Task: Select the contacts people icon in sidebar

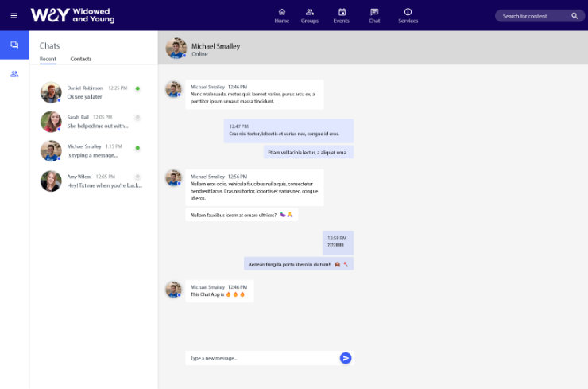Action: coord(14,74)
